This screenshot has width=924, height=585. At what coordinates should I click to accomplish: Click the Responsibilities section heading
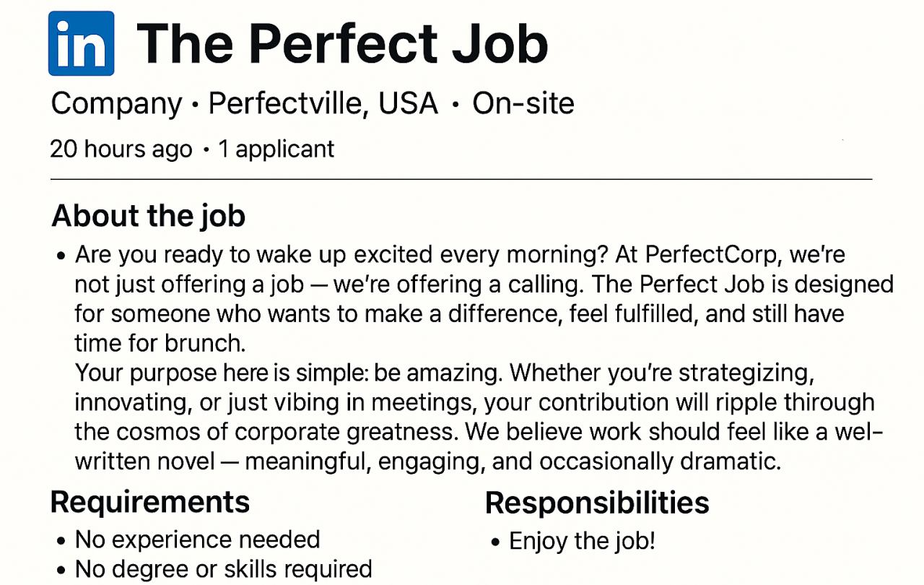(597, 503)
